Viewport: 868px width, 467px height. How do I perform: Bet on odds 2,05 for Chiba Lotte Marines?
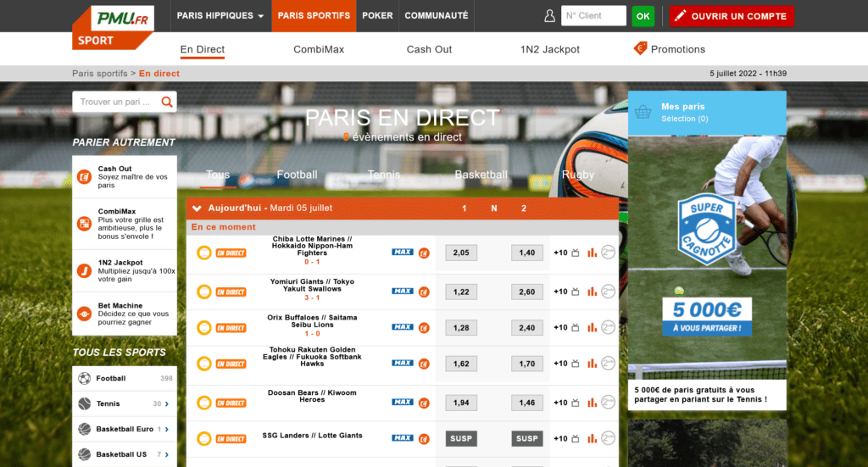(x=461, y=253)
